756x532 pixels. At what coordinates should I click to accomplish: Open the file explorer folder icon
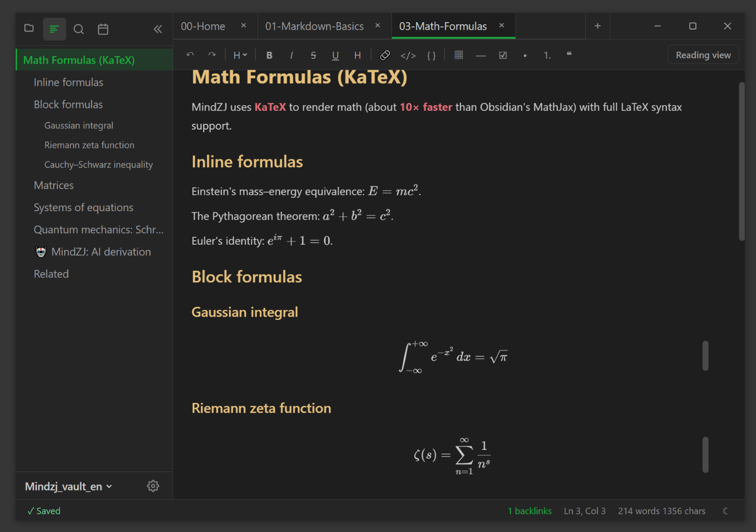pos(29,29)
